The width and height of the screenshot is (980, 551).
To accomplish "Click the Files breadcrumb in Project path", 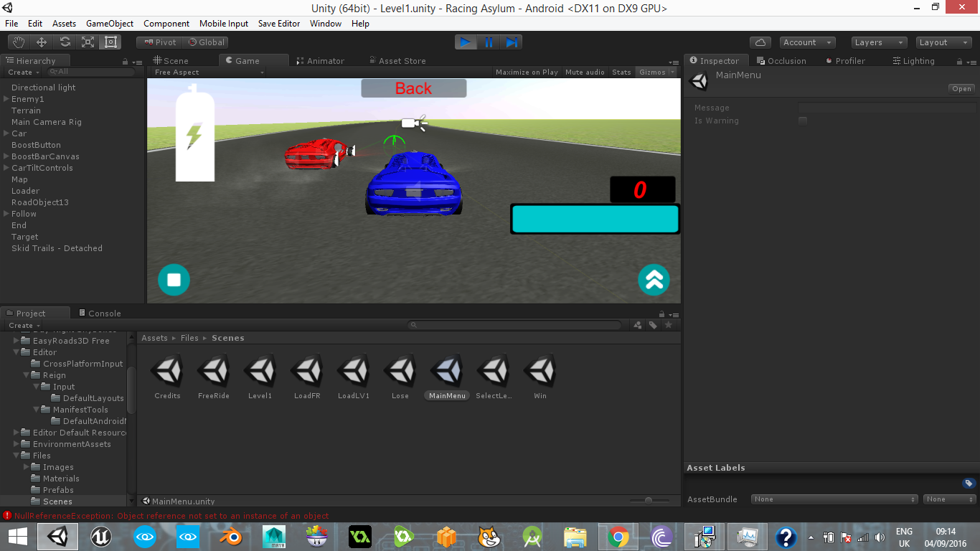I will [189, 338].
